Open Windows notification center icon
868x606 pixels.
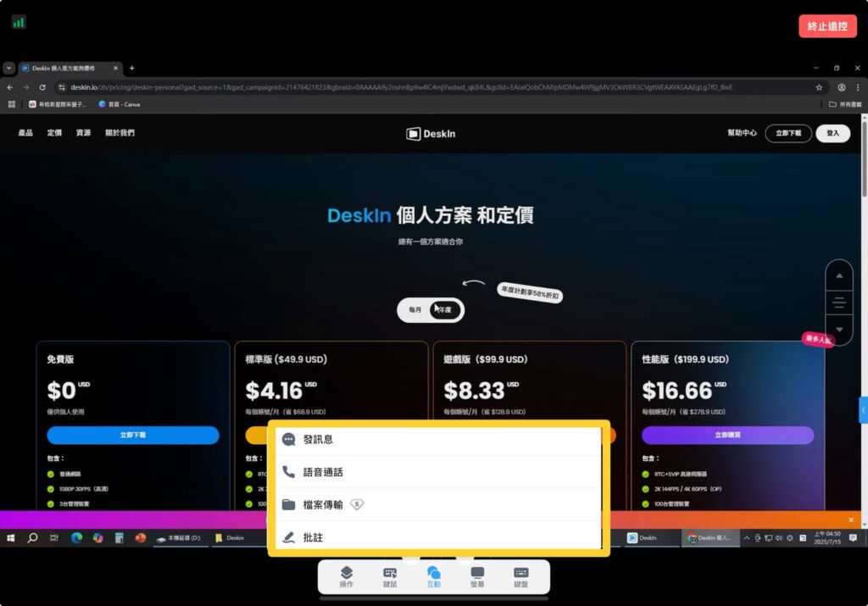(x=853, y=538)
